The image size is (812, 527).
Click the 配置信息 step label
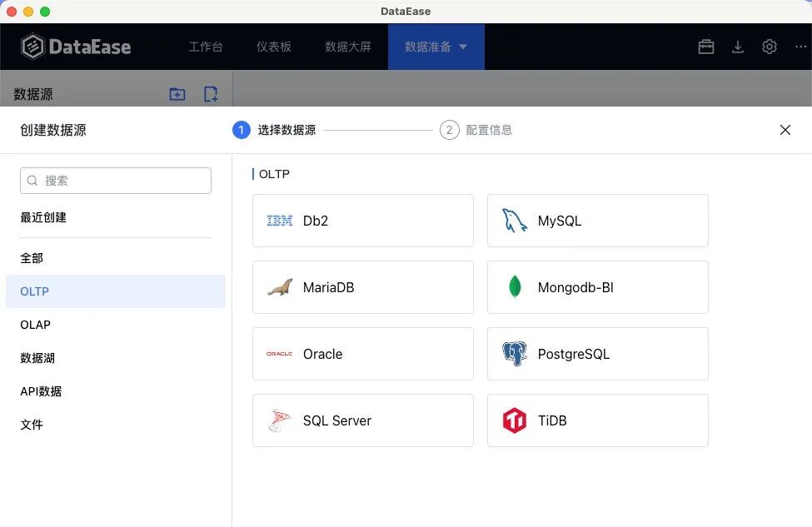[x=489, y=130]
